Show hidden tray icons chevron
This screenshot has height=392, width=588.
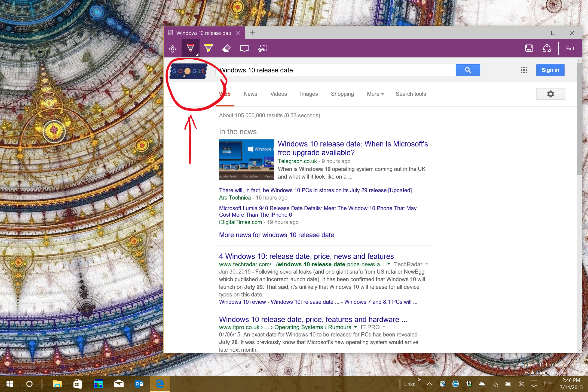(430, 384)
